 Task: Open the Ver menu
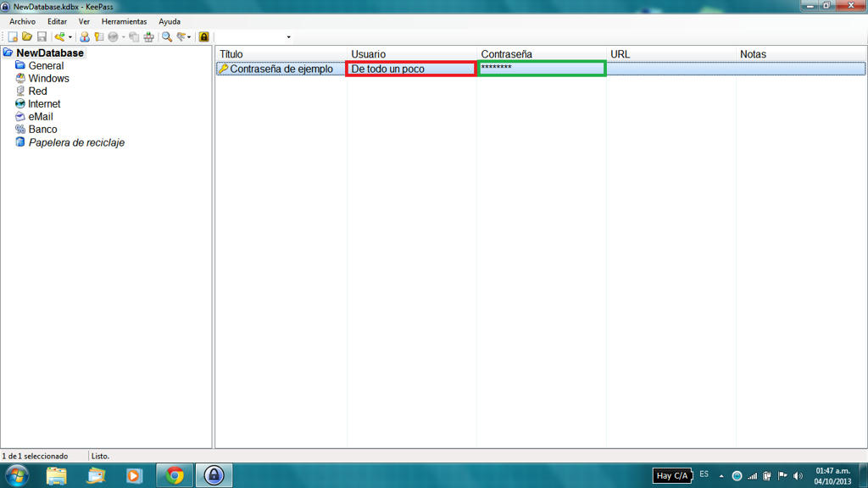[84, 21]
